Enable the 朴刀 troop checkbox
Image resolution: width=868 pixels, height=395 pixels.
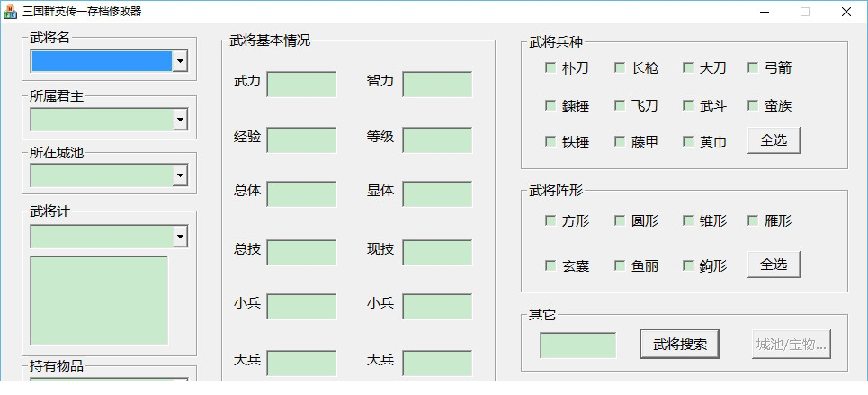click(550, 67)
